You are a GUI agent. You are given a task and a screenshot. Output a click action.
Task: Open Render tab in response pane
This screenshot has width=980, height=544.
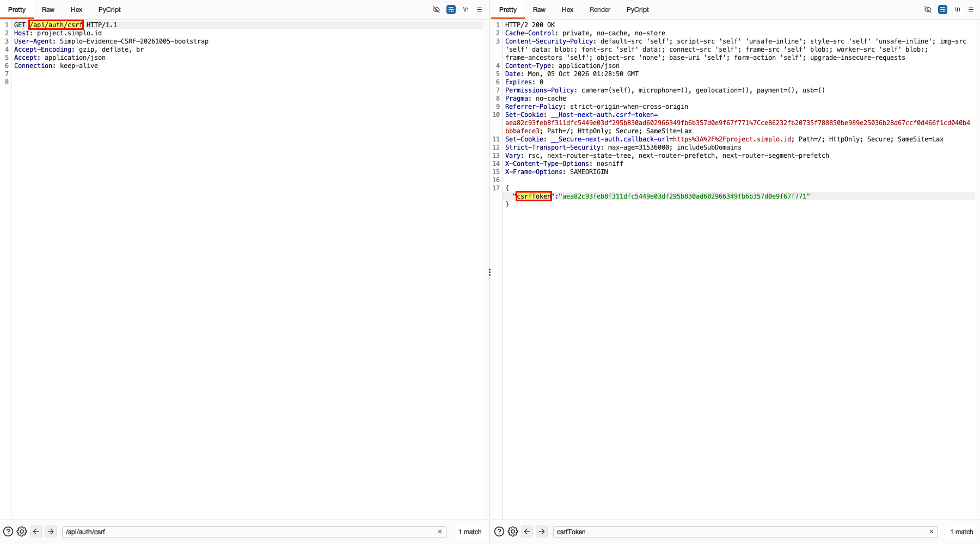[x=600, y=10]
